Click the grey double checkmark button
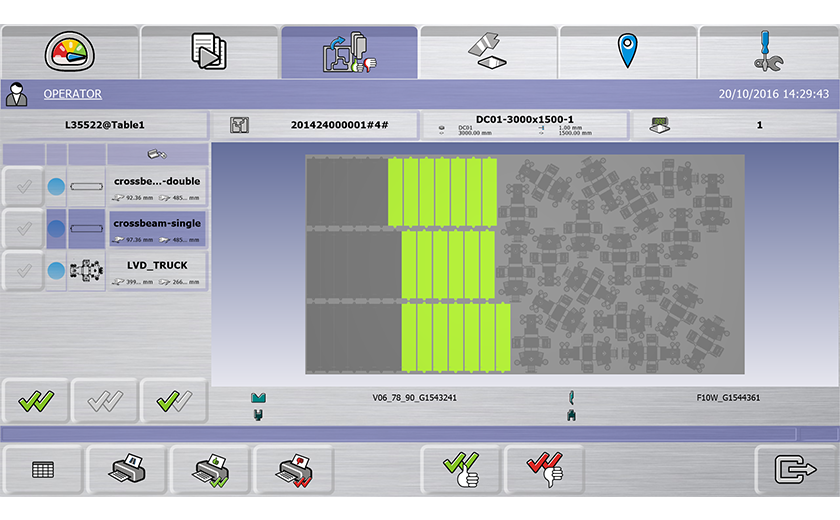Screen dimensions: 840x520 [x=105, y=401]
